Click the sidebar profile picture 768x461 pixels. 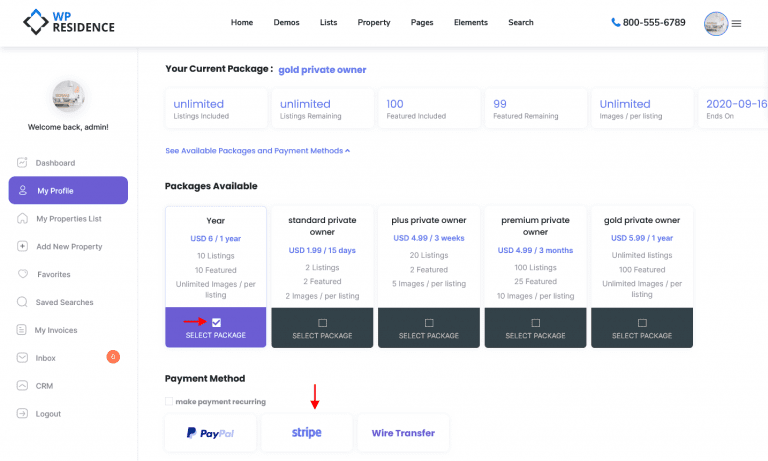(68, 97)
